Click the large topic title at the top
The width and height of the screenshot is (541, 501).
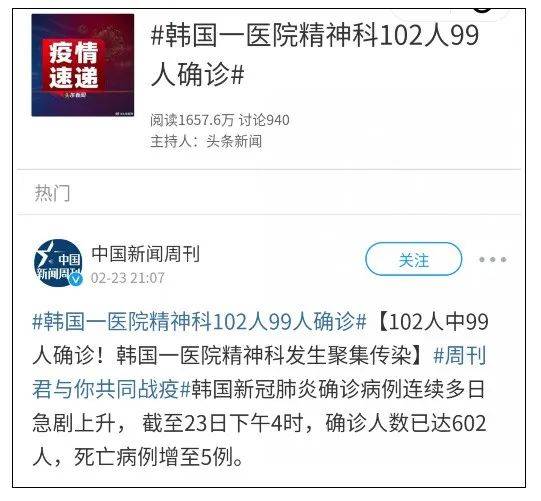pyautogui.click(x=315, y=55)
